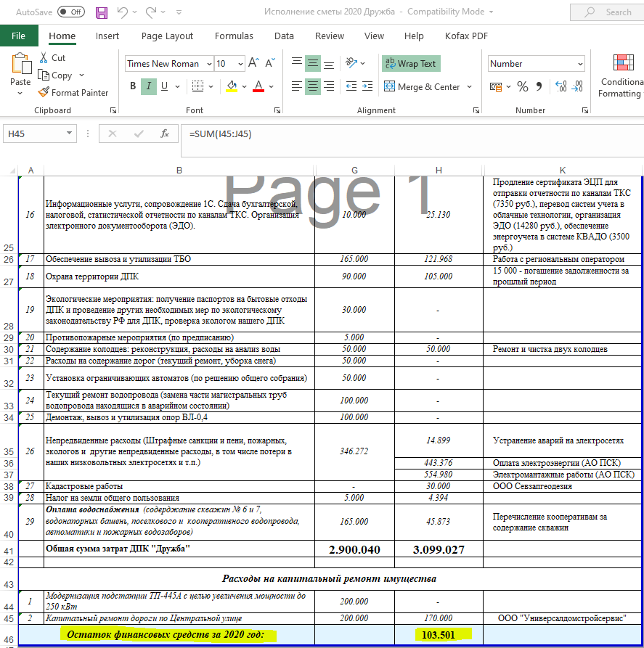Toggle Center horizontal alignment

point(313,86)
